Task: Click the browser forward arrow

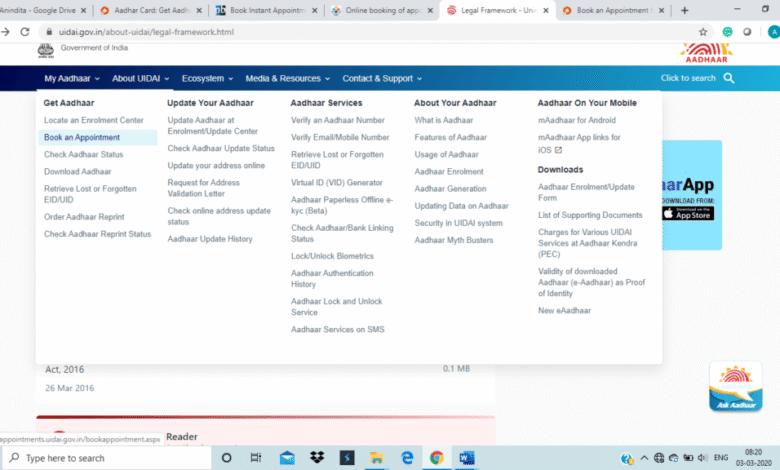Action: [x=5, y=32]
